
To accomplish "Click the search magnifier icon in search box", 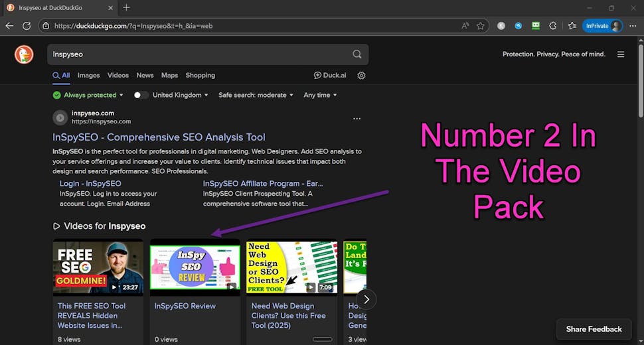I will tap(357, 54).
